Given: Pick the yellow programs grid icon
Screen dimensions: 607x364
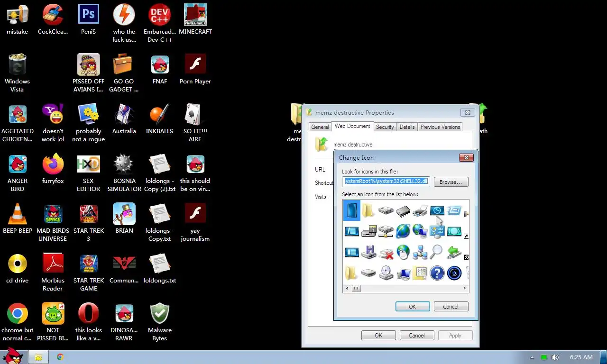Looking at the screenshot, I should (x=420, y=273).
